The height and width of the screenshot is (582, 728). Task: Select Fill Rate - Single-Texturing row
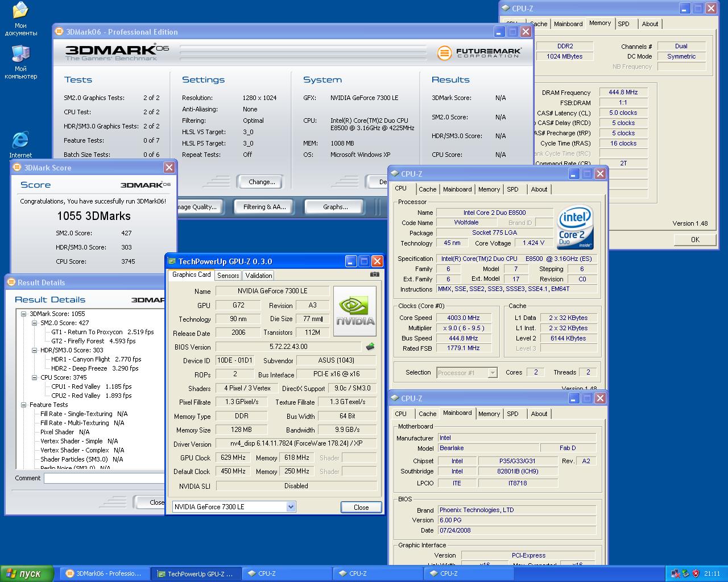tap(84, 414)
